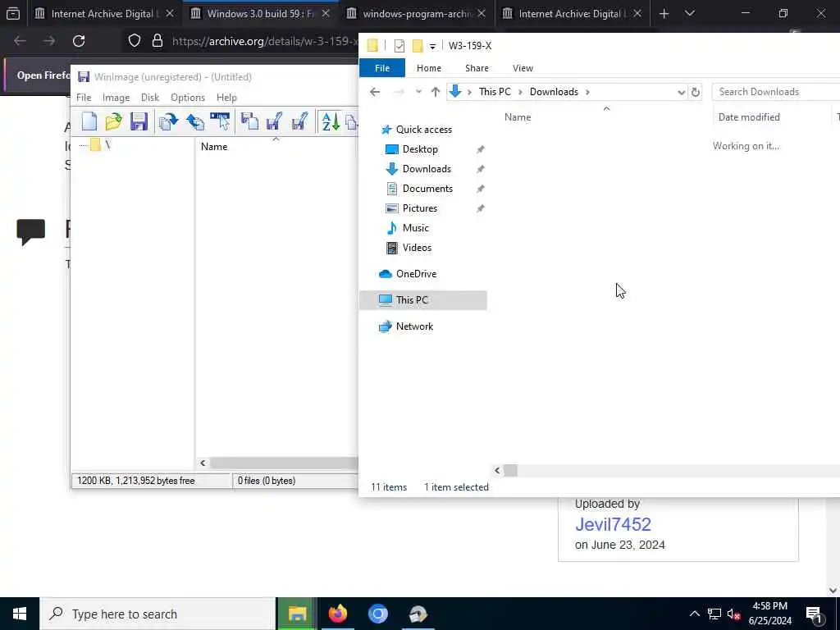Open WinImage Disk menu

click(150, 98)
